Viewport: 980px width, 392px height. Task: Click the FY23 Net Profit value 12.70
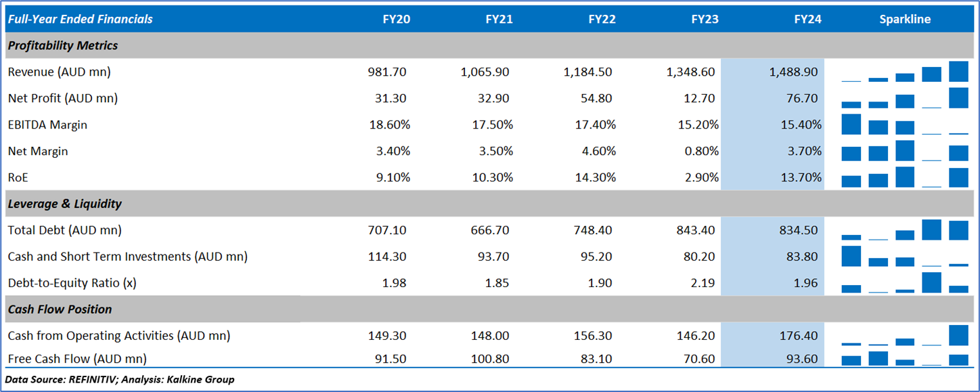click(x=698, y=98)
